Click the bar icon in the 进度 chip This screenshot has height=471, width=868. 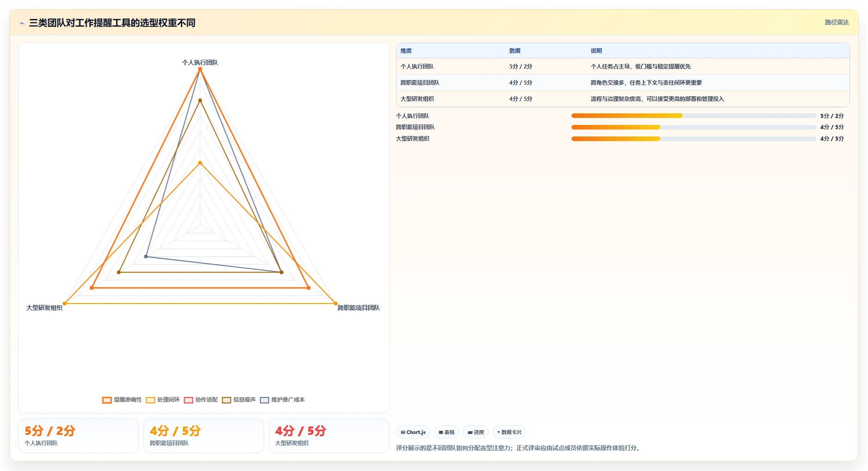tap(470, 432)
